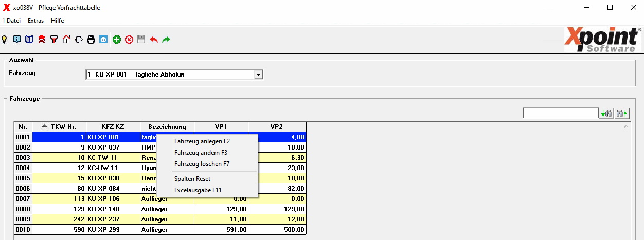Select Spalten Reset from context menu
The image size is (644, 240).
tap(207, 178)
